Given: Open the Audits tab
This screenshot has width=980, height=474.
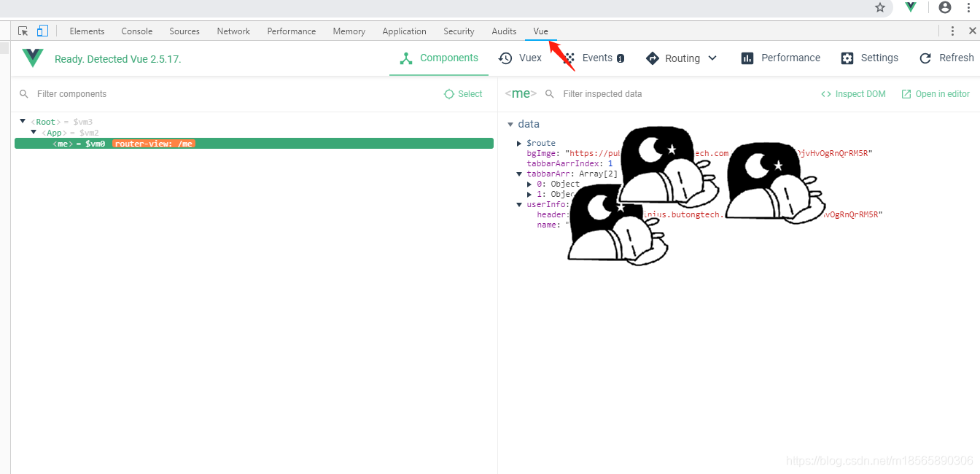Looking at the screenshot, I should 504,31.
